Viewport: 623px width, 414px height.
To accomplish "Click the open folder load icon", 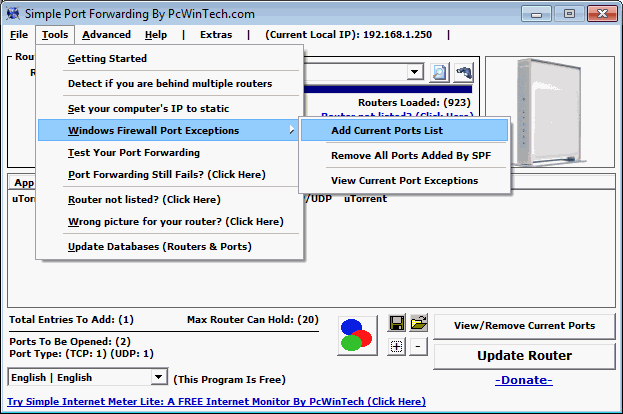I will point(419,323).
